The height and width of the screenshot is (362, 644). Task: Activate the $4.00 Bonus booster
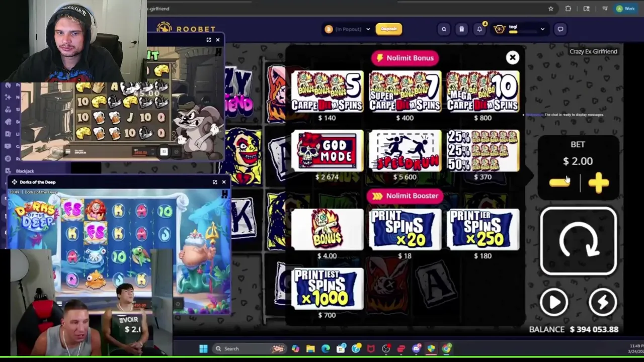point(327,229)
